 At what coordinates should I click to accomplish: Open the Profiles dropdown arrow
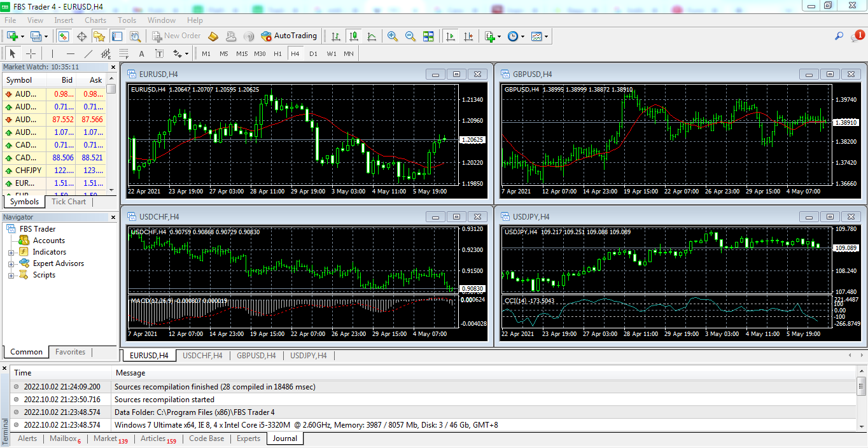pos(46,36)
